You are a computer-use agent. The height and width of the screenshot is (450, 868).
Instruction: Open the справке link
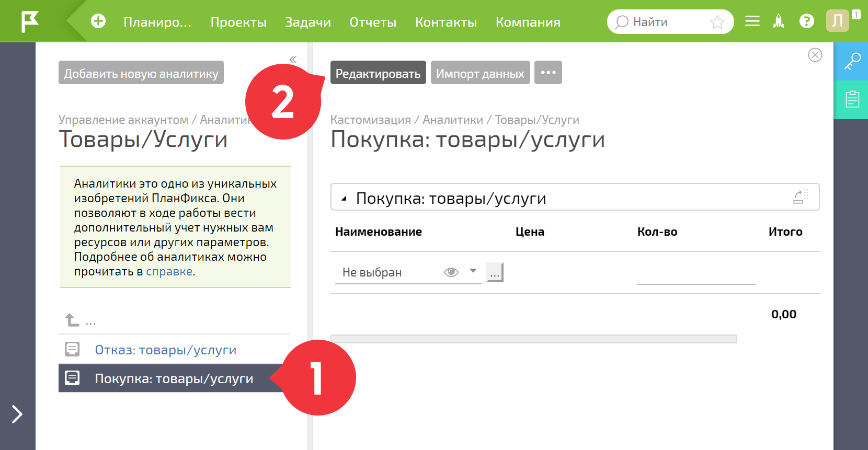point(169,272)
